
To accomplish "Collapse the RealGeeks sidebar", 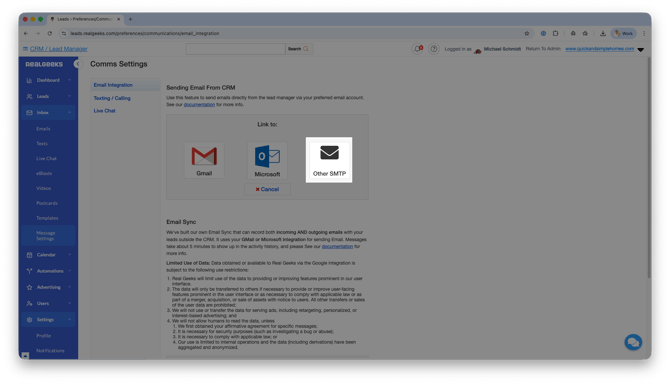I will point(77,64).
